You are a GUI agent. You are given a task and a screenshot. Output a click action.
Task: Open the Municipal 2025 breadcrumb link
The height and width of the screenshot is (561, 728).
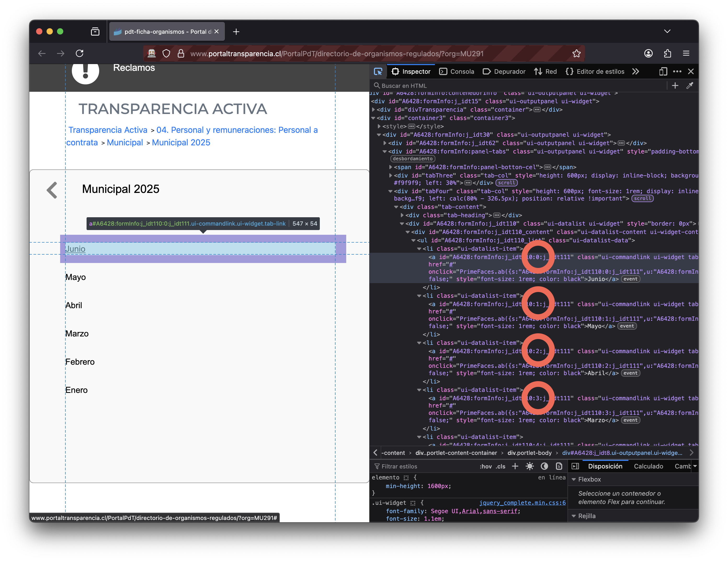(x=181, y=142)
